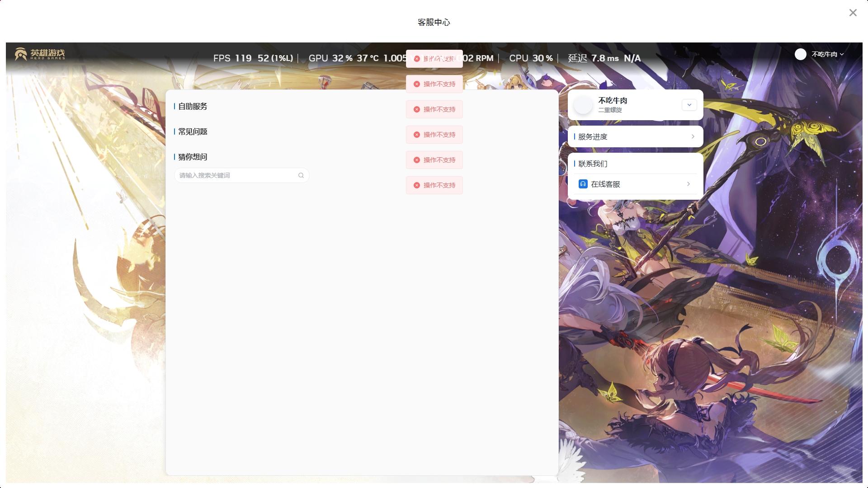Click the arrow at the right of 在线客服
Viewport: 868px width, 488px height.
tap(688, 184)
